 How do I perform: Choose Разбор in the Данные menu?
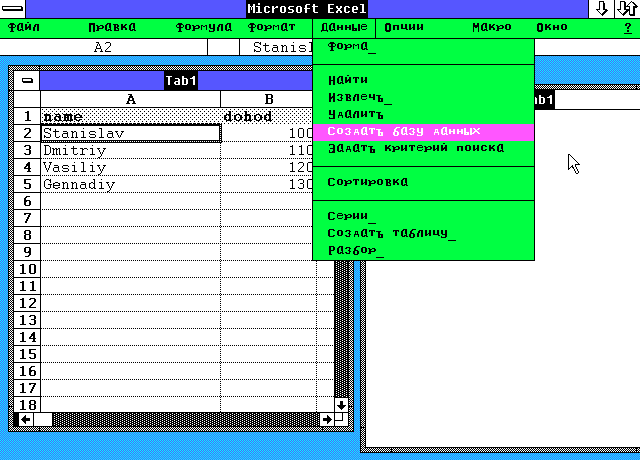pos(423,250)
